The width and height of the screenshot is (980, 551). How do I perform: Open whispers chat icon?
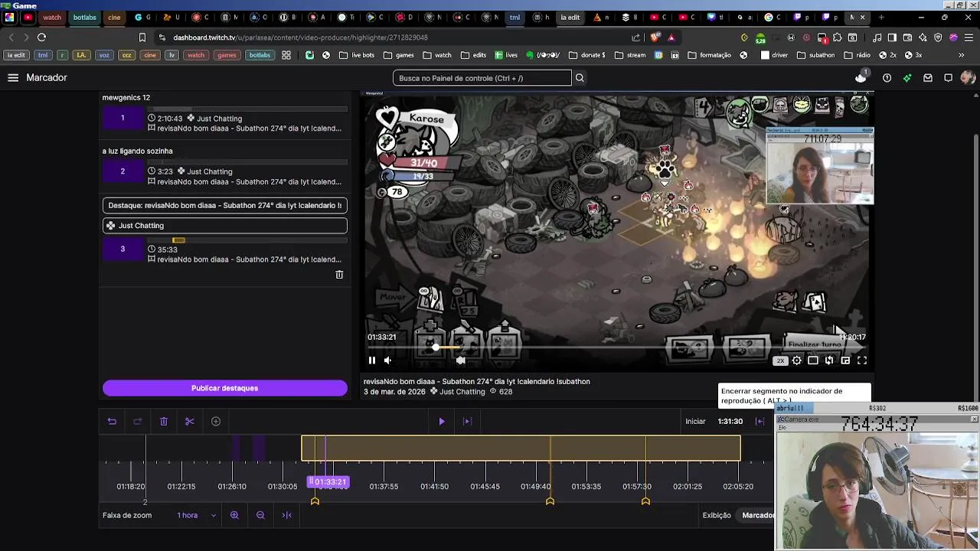(948, 77)
